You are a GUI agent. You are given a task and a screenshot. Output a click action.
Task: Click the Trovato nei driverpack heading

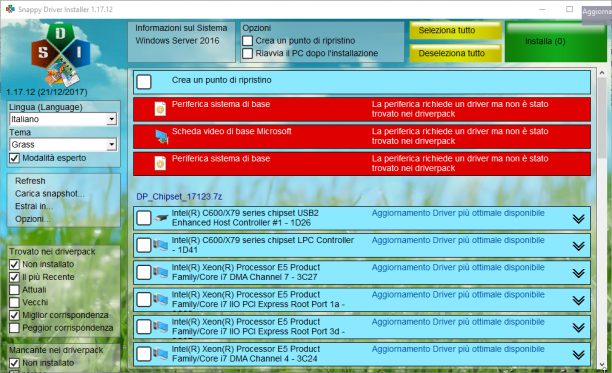[x=52, y=252]
